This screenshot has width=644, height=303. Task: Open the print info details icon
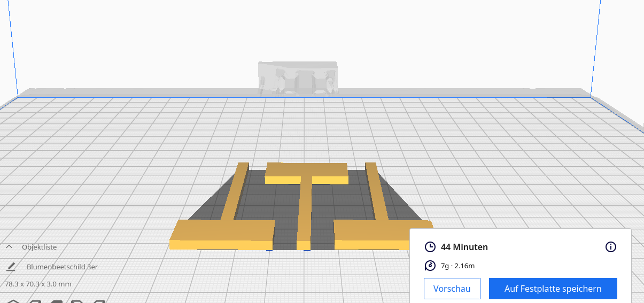pyautogui.click(x=611, y=247)
